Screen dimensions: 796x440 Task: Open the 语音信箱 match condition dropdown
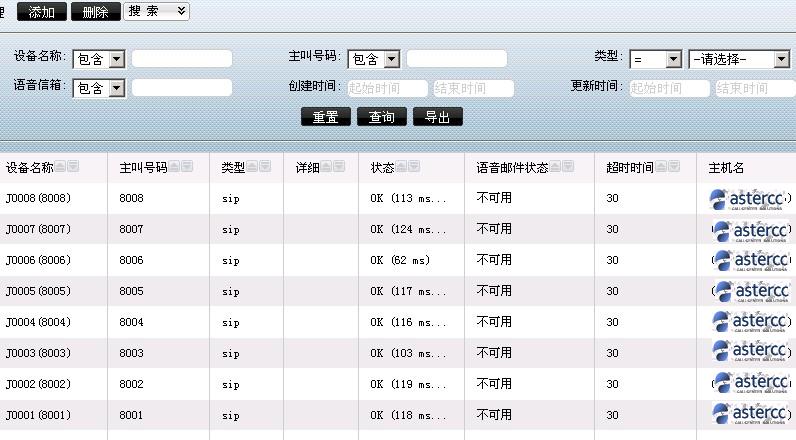99,88
